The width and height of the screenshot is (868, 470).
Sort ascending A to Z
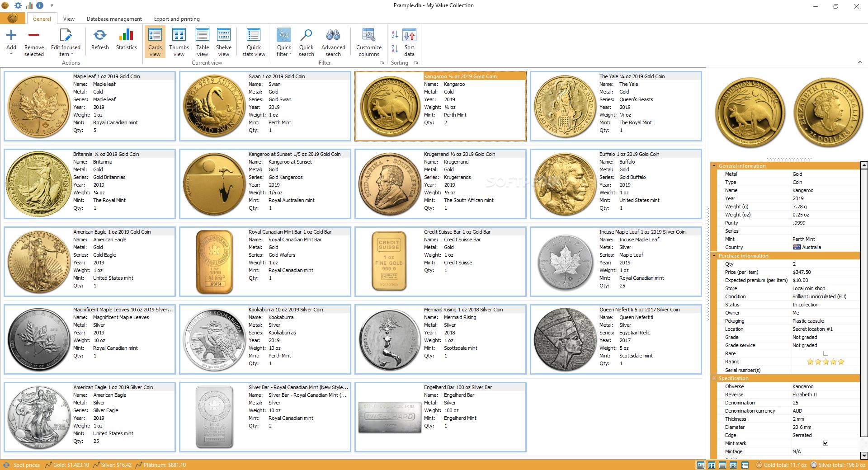point(395,35)
